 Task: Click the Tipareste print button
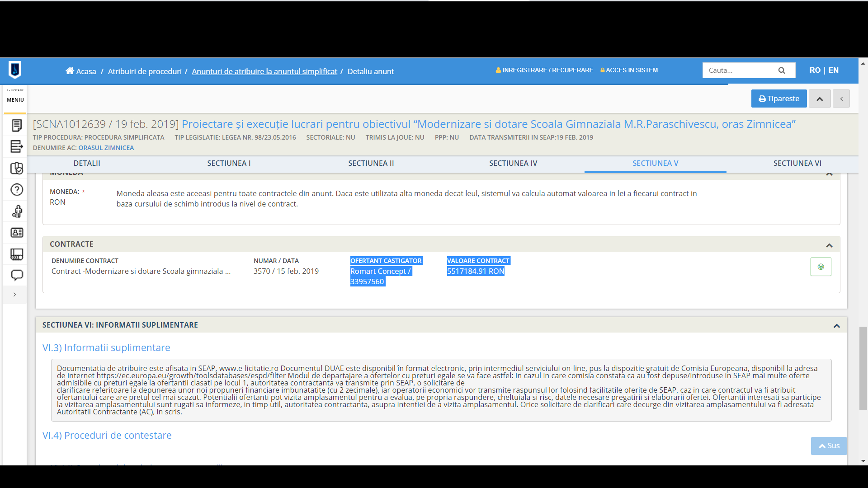coord(778,99)
